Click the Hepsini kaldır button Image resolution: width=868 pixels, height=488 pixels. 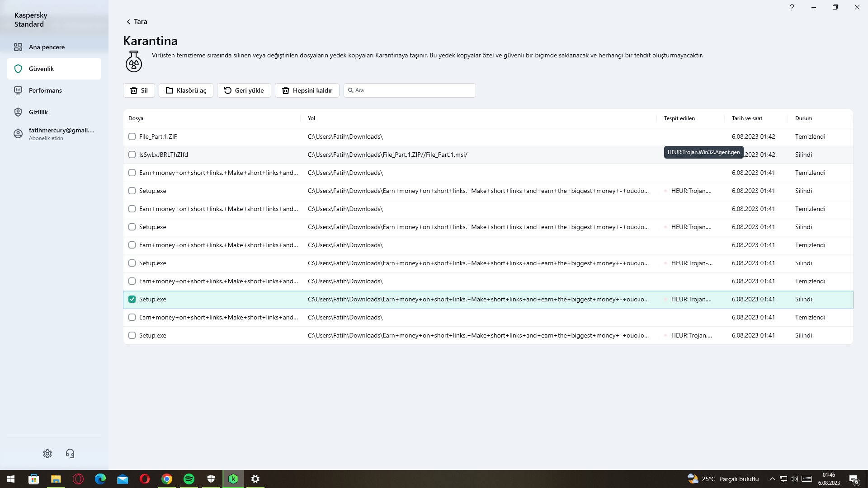tap(307, 90)
